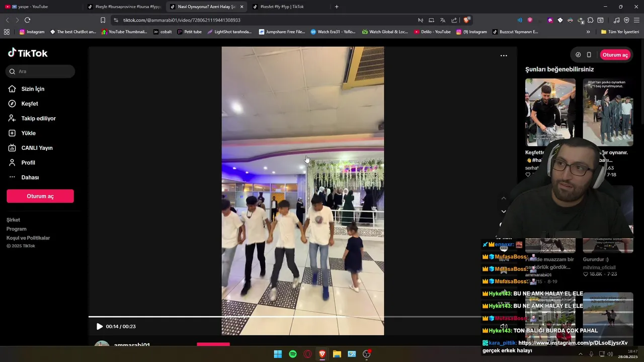
Task: Open the video three-dots options menu
Action: tap(504, 56)
